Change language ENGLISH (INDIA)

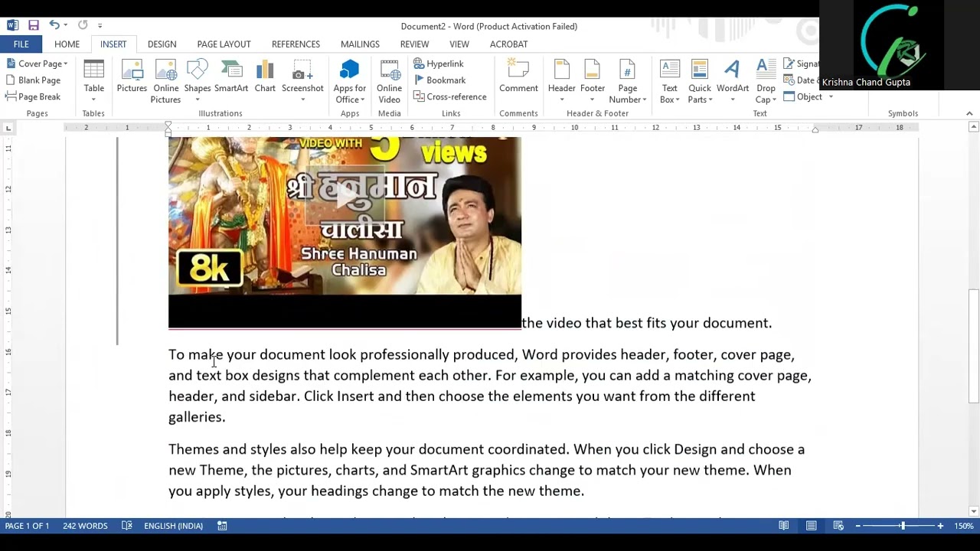(173, 526)
